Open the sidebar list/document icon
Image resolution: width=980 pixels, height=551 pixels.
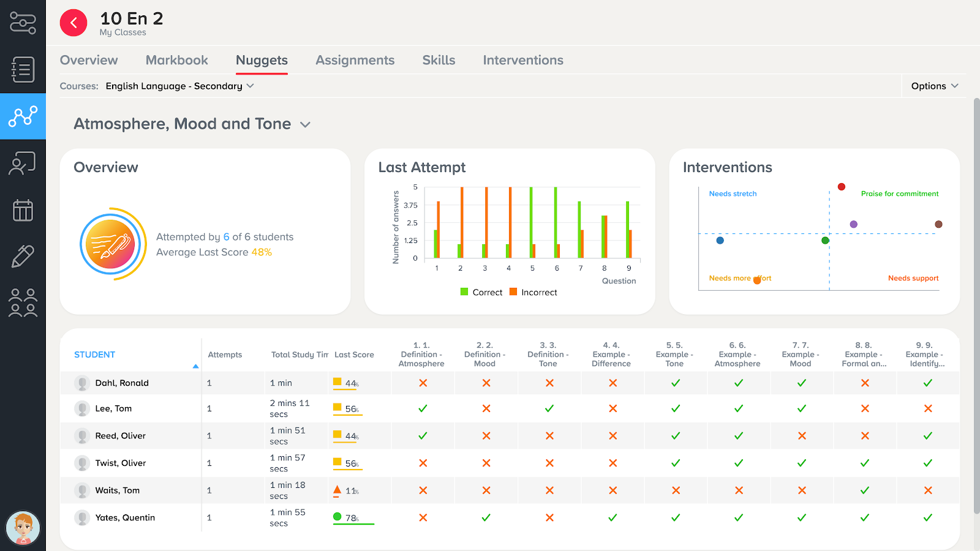[23, 70]
